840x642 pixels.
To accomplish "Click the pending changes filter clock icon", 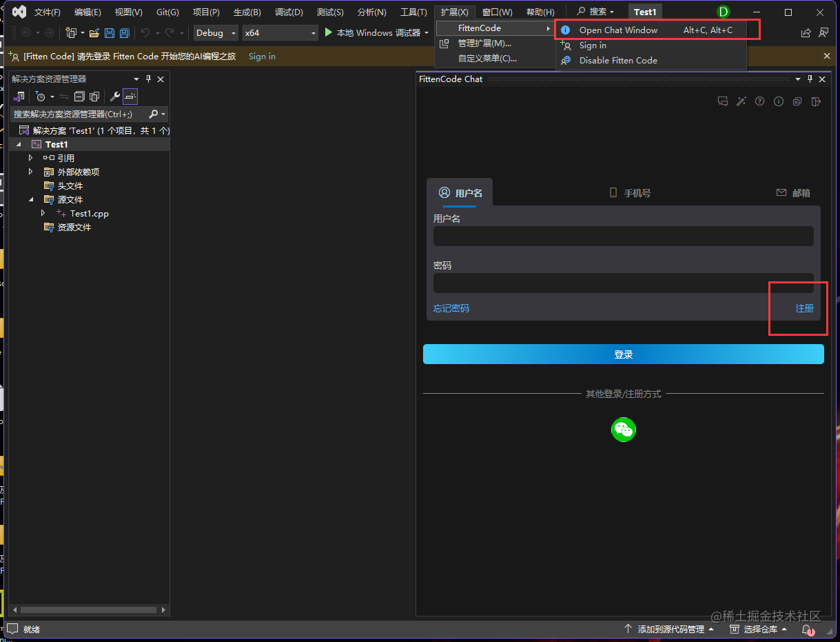I will [x=40, y=97].
